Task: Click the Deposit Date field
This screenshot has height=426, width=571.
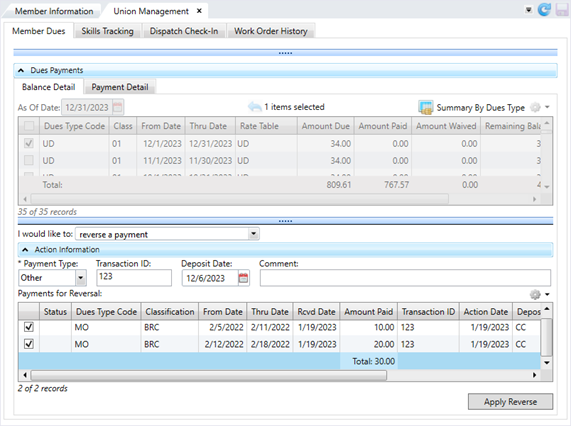Action: [210, 279]
